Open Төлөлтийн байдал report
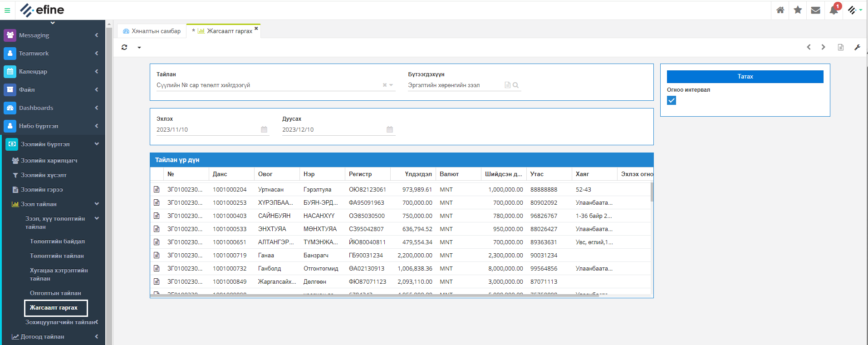 (57, 241)
